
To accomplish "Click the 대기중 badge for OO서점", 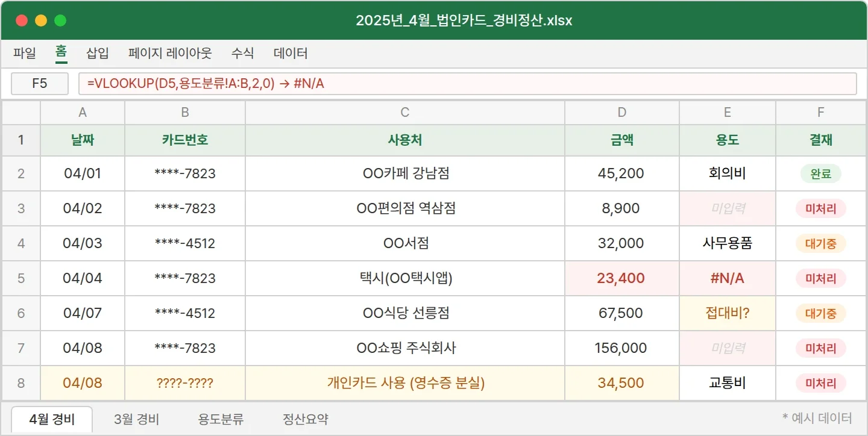I will tap(820, 243).
